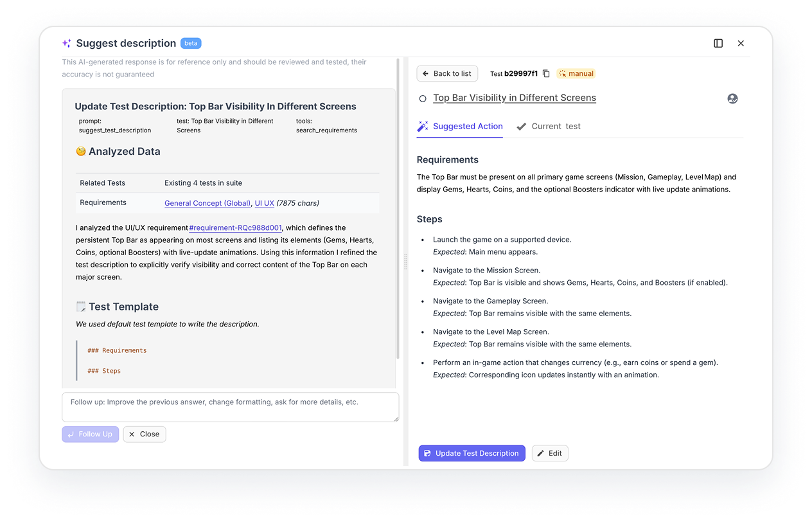Switch to the Suggested Action tab
Viewport: 812px width, 518px height.
(x=460, y=127)
